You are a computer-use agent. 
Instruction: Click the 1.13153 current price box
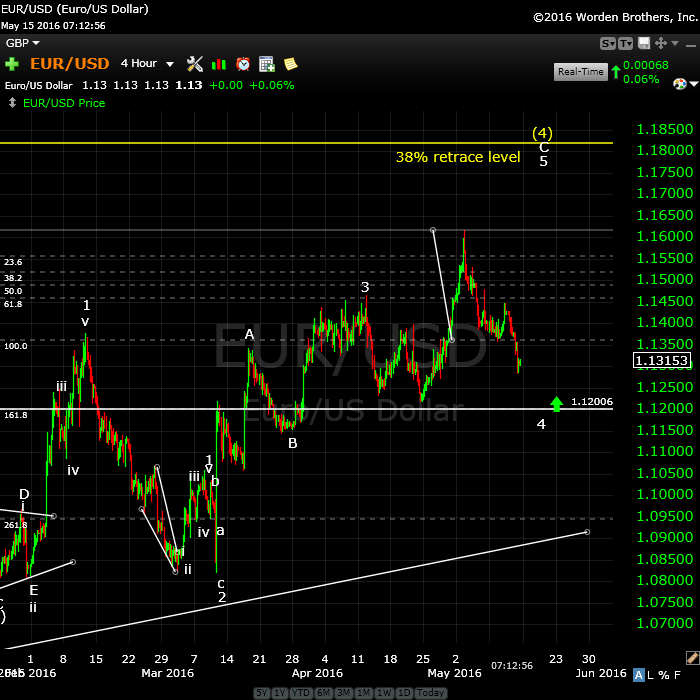662,360
